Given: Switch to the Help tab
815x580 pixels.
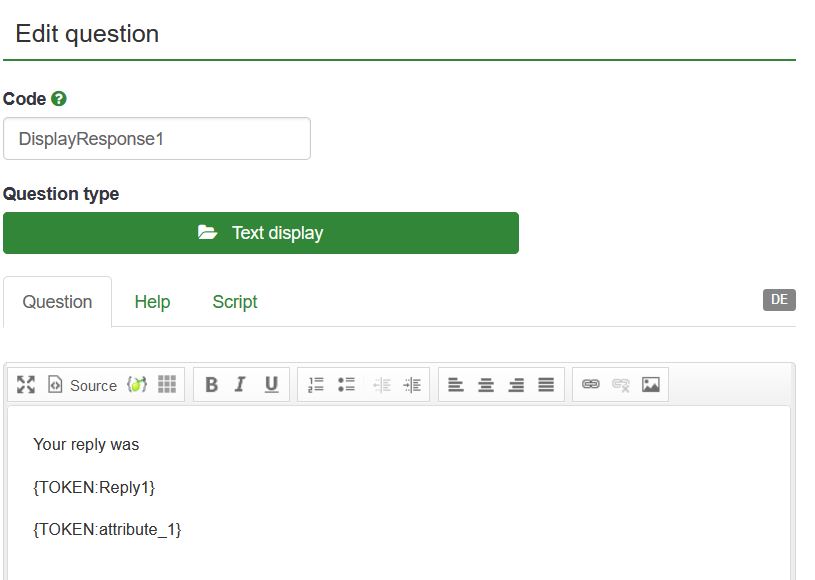Looking at the screenshot, I should pos(152,302).
